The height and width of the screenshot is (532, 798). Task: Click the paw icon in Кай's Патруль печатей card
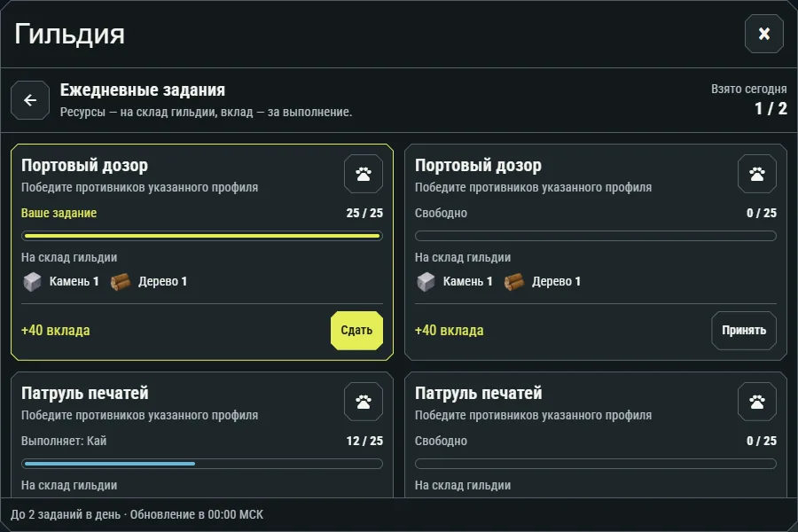(x=364, y=402)
